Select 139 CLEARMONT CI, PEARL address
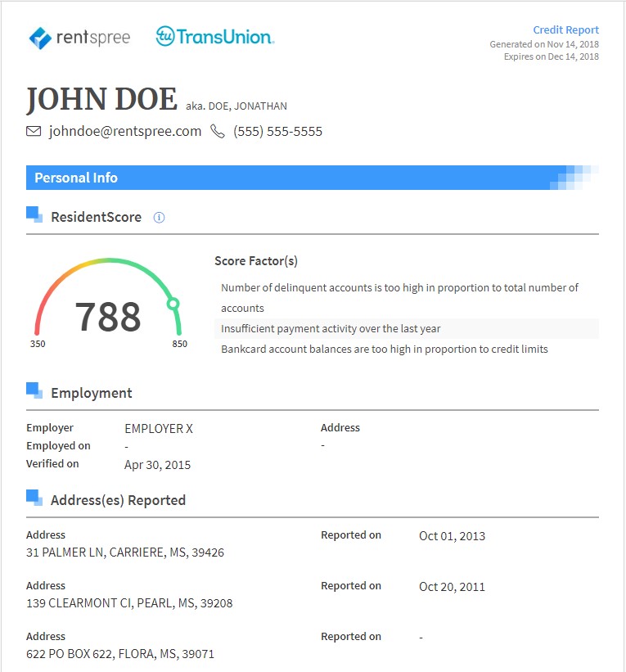 129,603
